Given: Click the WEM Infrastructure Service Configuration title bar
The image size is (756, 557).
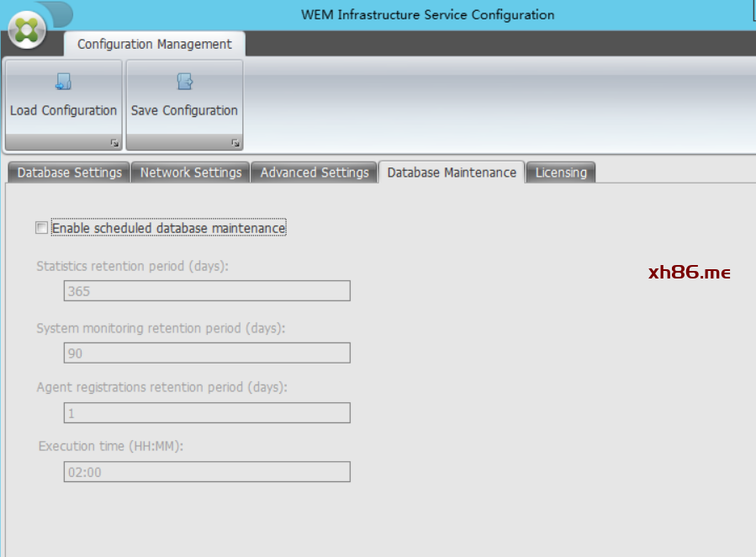Looking at the screenshot, I should point(427,14).
